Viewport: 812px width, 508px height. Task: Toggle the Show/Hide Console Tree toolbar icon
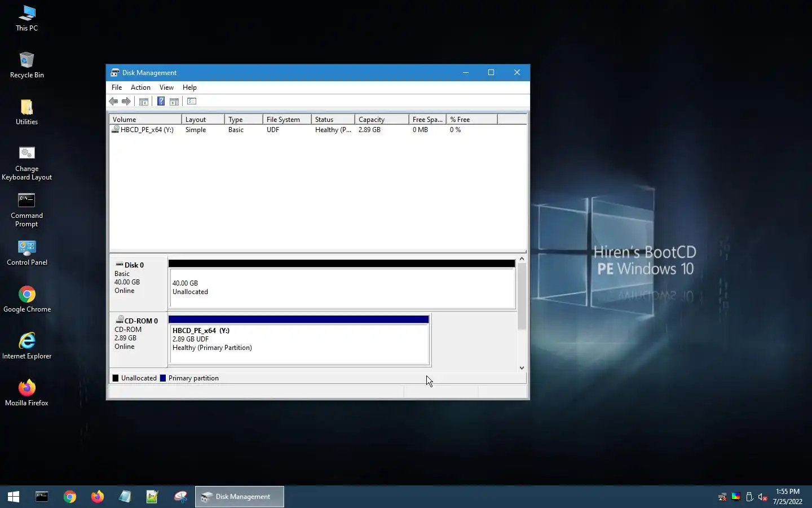point(144,101)
